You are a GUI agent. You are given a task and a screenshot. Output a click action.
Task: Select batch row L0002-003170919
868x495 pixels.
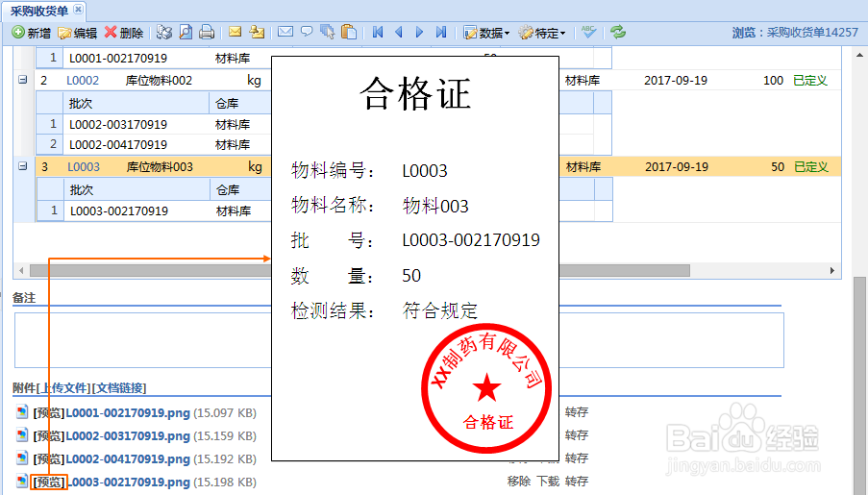(118, 125)
